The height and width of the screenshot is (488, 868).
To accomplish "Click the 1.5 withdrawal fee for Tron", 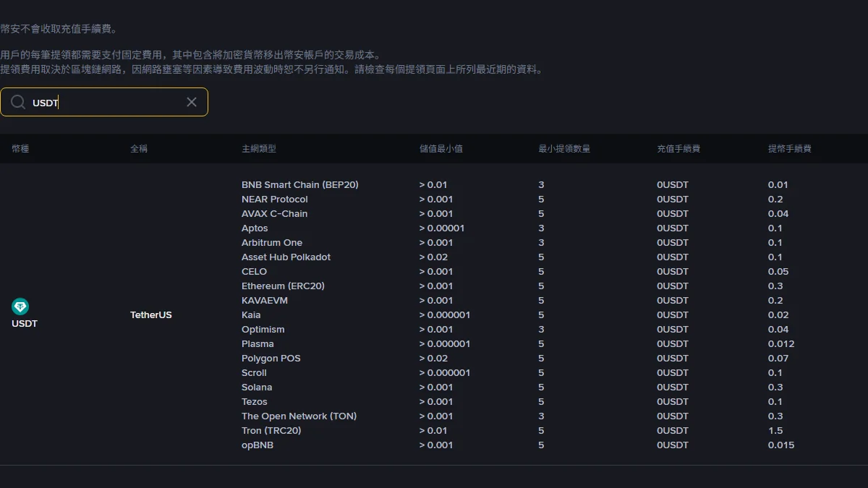I will coord(775,431).
